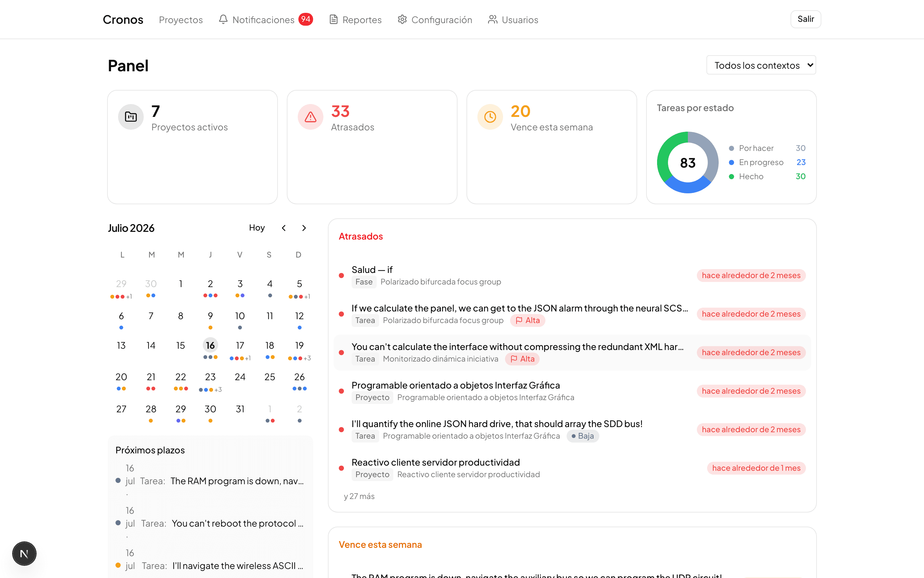Open the Todos los contextos dropdown
The height and width of the screenshot is (578, 924).
tap(761, 65)
